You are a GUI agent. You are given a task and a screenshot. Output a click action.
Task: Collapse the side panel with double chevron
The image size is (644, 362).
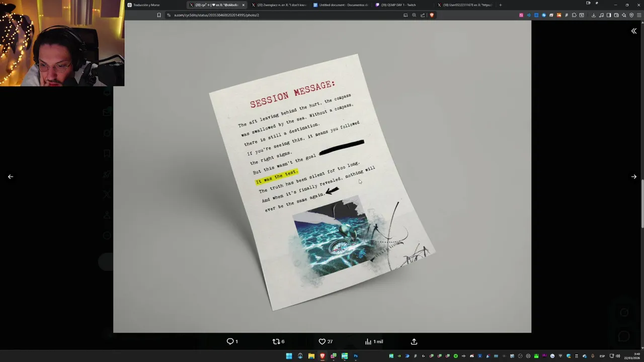click(x=633, y=31)
